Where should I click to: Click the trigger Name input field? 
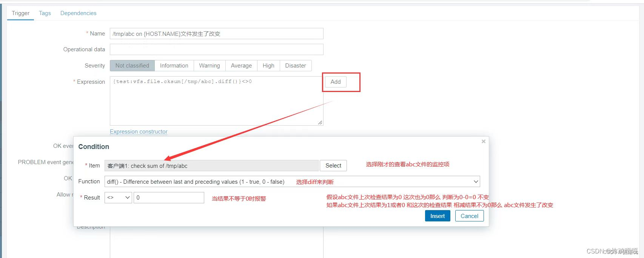click(x=216, y=34)
